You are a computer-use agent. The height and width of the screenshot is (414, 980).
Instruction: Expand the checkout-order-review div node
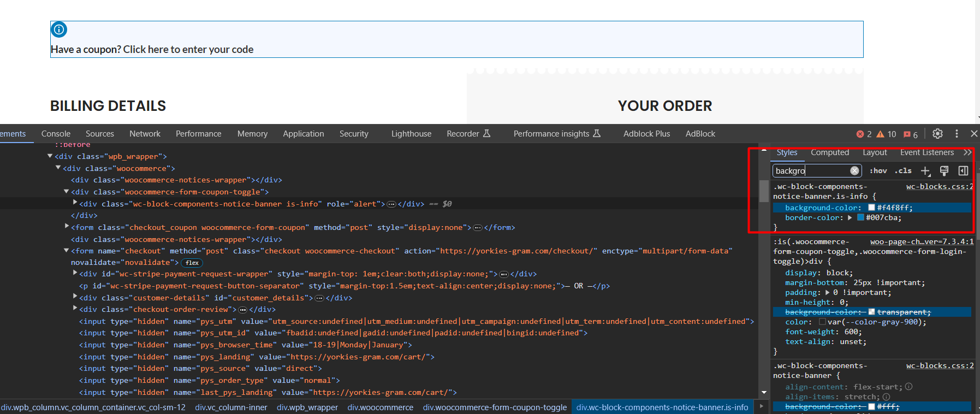pyautogui.click(x=75, y=309)
